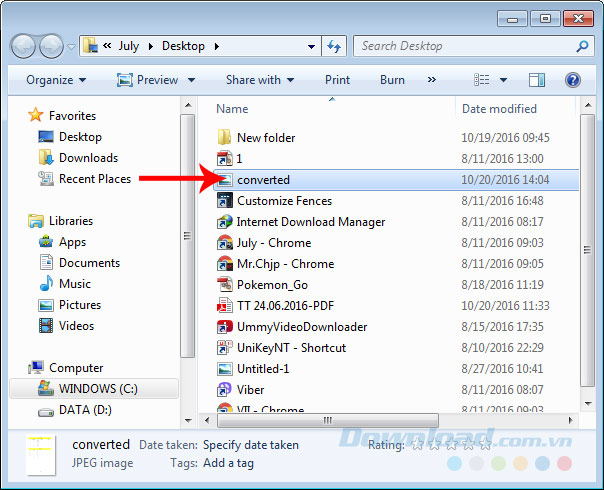604x490 pixels.
Task: Click the Help question mark icon
Action: (x=573, y=80)
